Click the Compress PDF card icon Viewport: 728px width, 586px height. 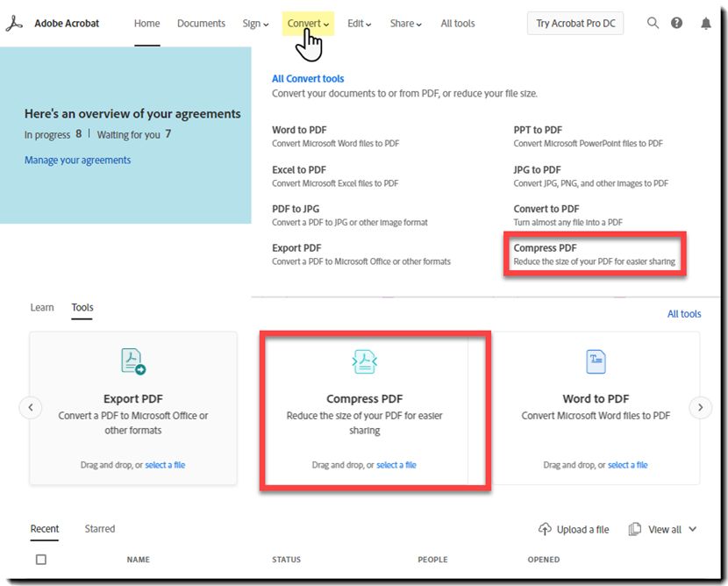pos(365,361)
